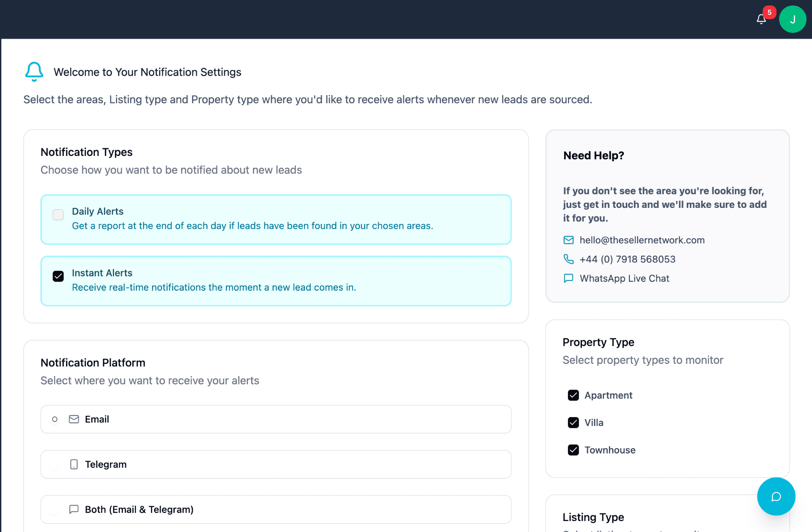This screenshot has height=532, width=812.
Task: Click the envelope icon in Email option
Action: [x=74, y=419]
